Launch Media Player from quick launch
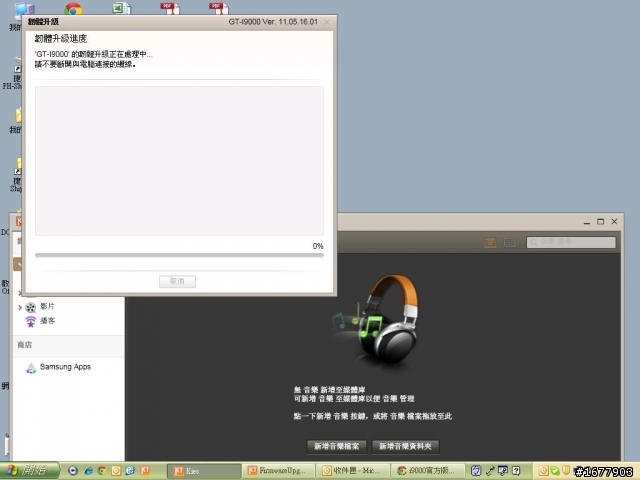The image size is (640, 480). coord(73,471)
